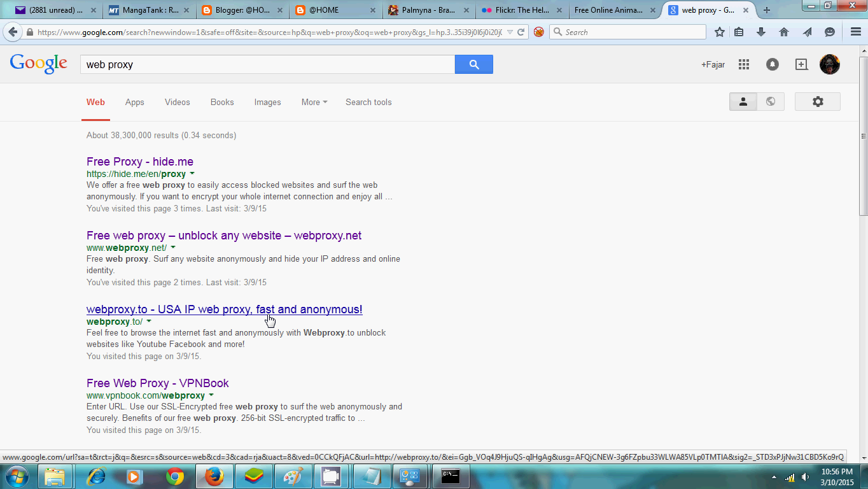Open a new tab with the plus button
868x489 pixels.
pos(766,10)
